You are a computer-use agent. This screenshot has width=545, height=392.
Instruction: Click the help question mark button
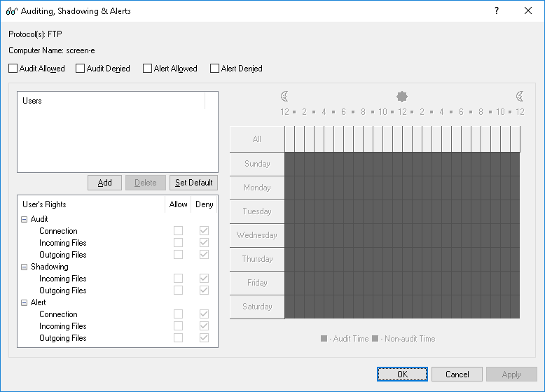496,11
